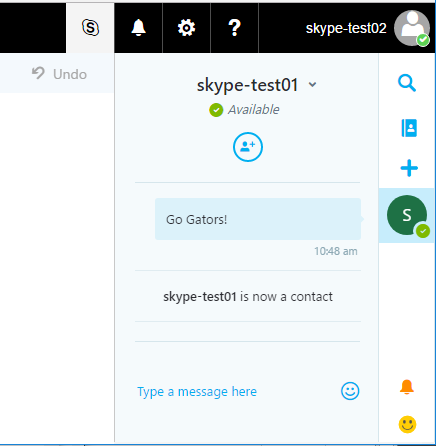
Task: Click the orange bell in sidebar
Action: click(x=407, y=387)
